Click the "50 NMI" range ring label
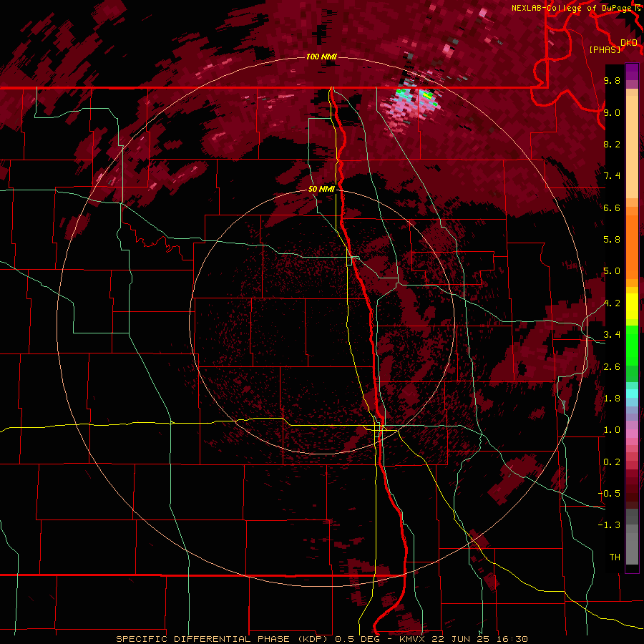 click(x=321, y=189)
